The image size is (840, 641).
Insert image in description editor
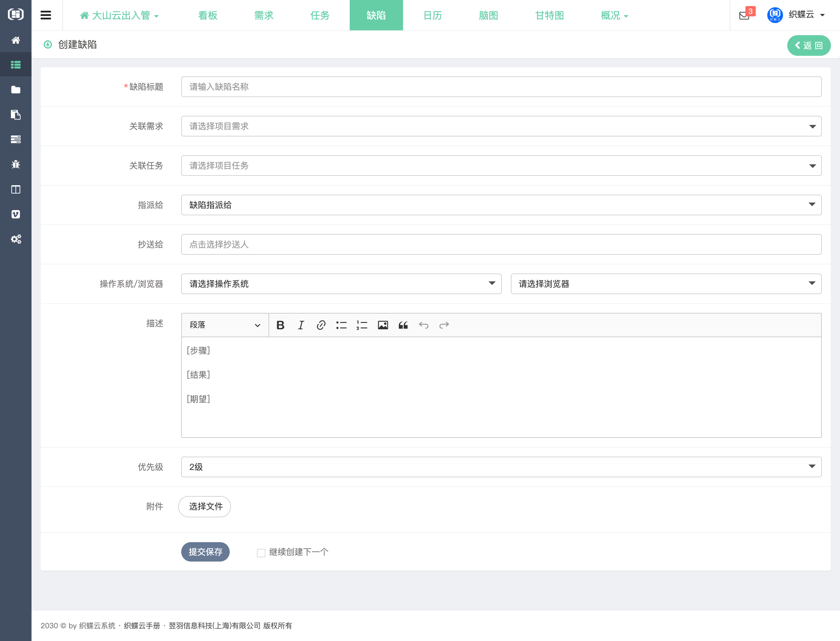pos(383,325)
